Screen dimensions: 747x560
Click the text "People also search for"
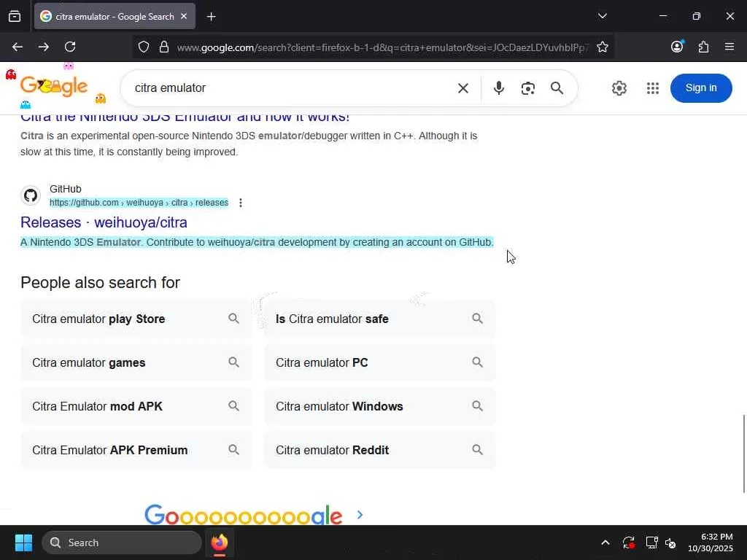pyautogui.click(x=100, y=282)
